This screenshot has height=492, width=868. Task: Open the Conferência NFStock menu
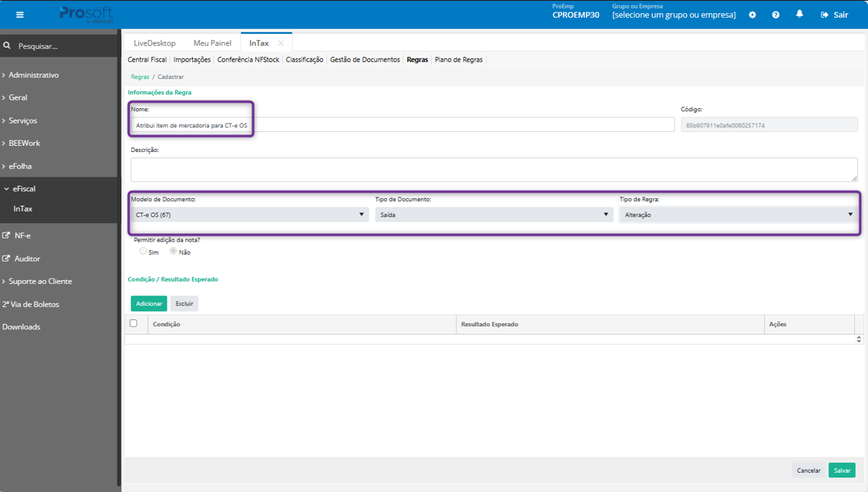point(248,60)
